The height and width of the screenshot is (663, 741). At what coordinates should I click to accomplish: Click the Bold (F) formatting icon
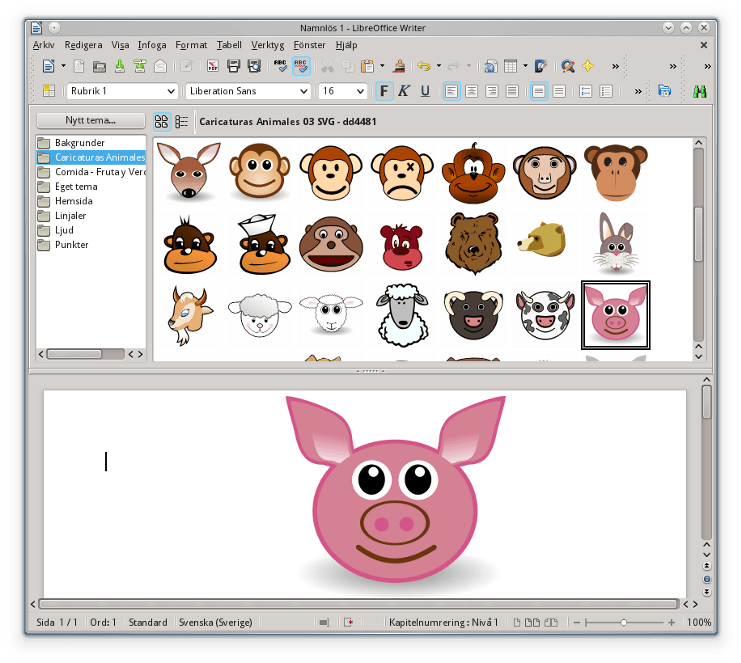point(384,91)
